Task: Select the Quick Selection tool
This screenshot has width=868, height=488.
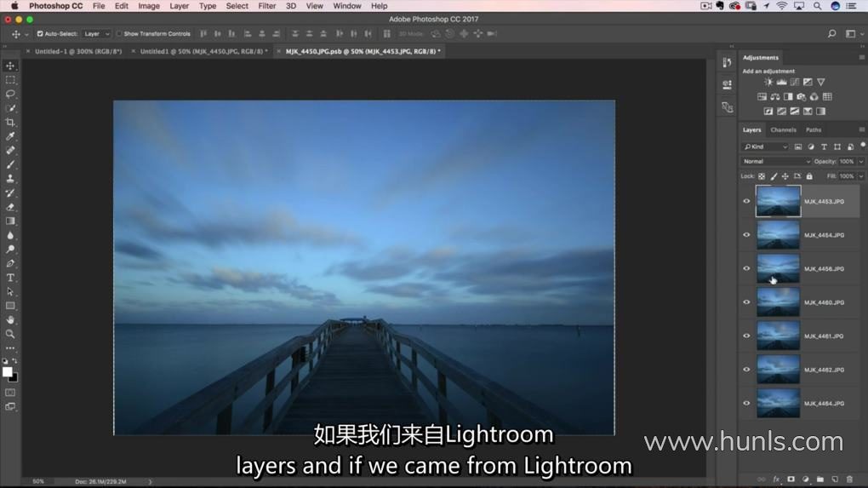Action: [x=10, y=108]
